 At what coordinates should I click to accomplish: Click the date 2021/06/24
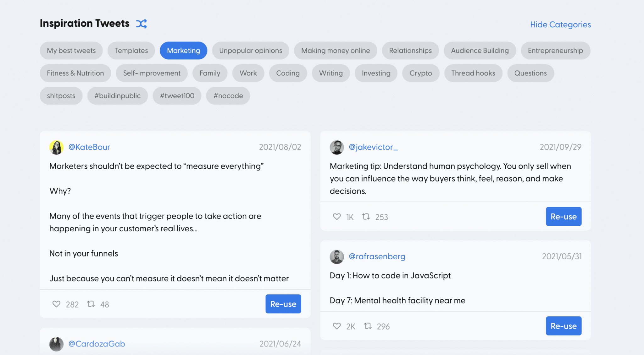pos(280,344)
